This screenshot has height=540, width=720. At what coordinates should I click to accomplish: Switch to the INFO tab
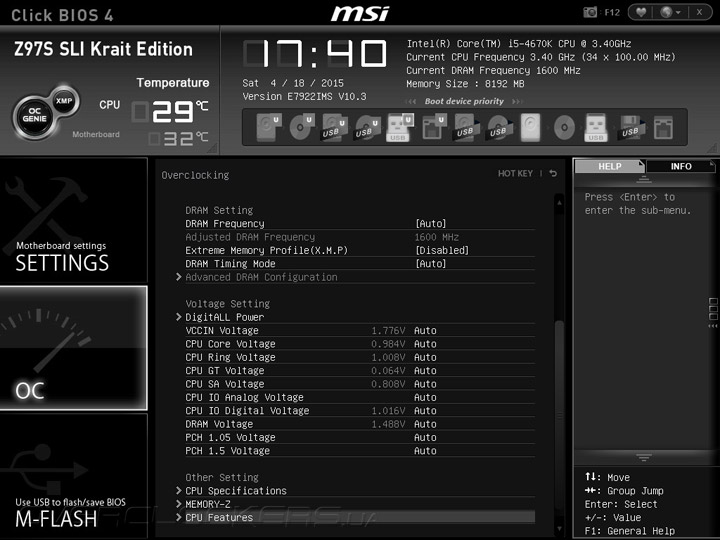click(x=681, y=166)
